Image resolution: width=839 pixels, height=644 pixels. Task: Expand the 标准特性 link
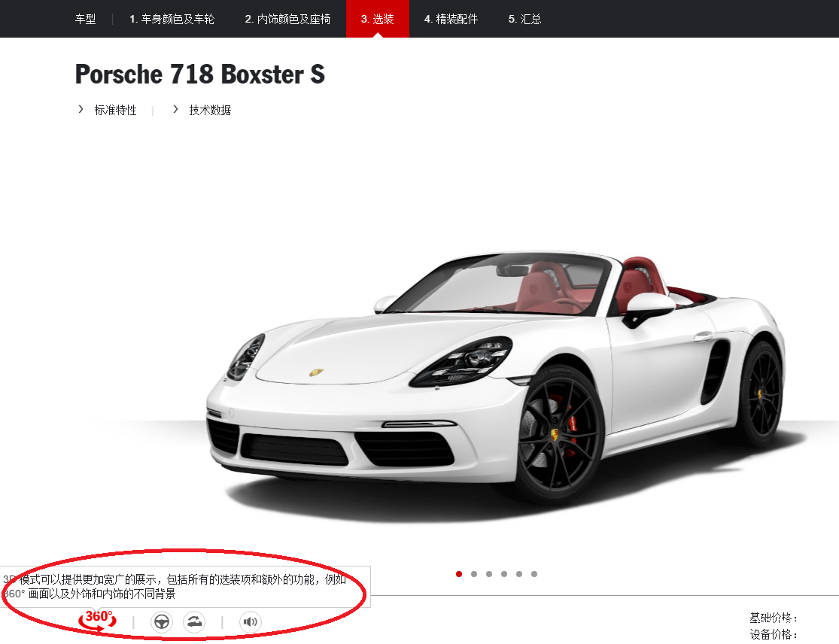tap(115, 110)
